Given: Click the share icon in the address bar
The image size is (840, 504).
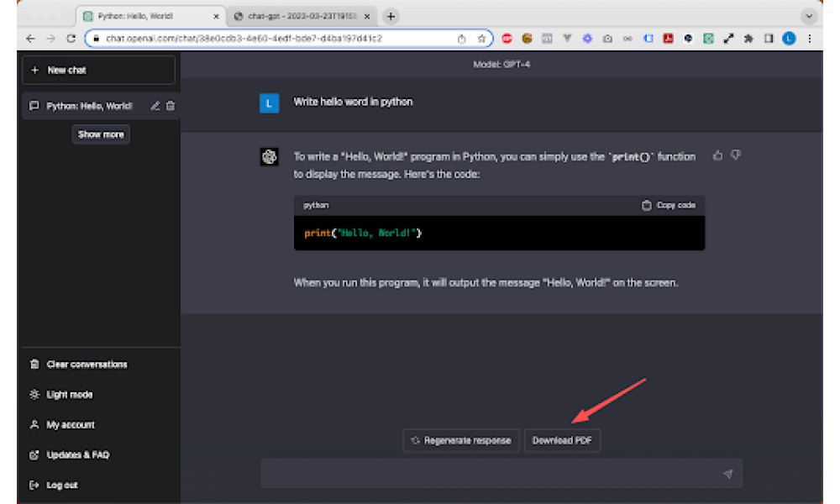Looking at the screenshot, I should (x=461, y=39).
